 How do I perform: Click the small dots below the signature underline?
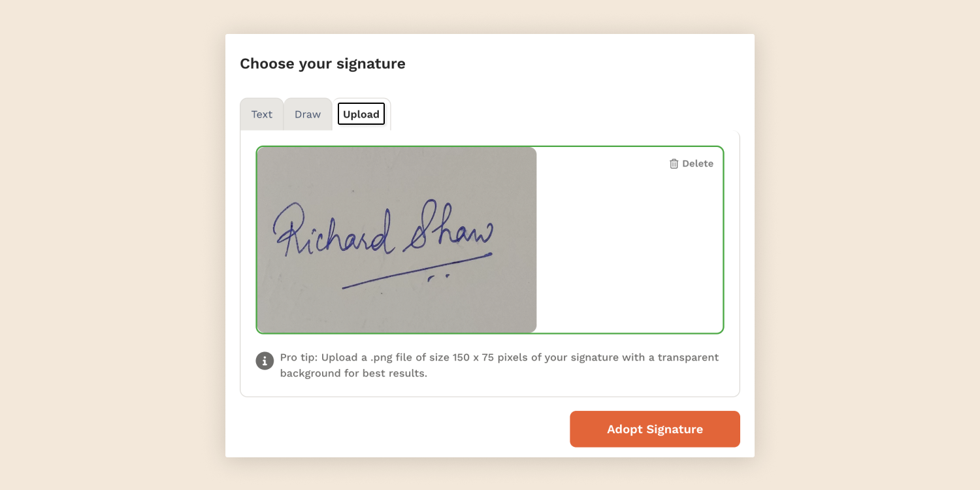pyautogui.click(x=438, y=277)
